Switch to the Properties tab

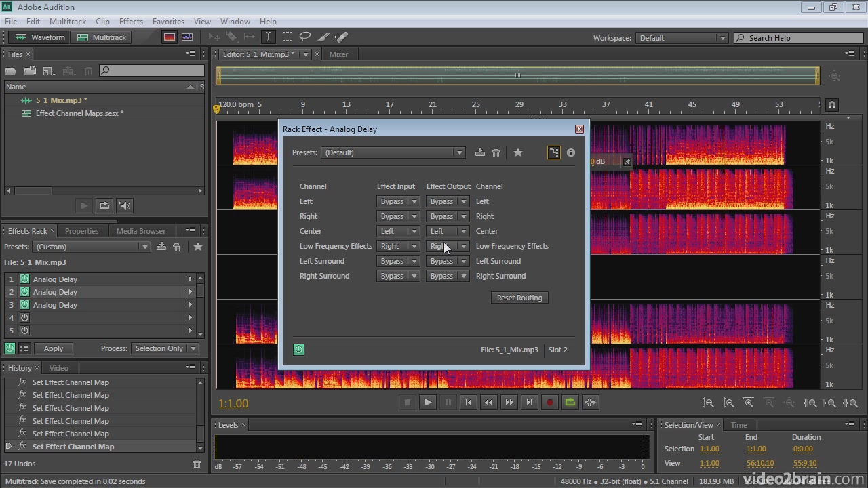(x=81, y=231)
